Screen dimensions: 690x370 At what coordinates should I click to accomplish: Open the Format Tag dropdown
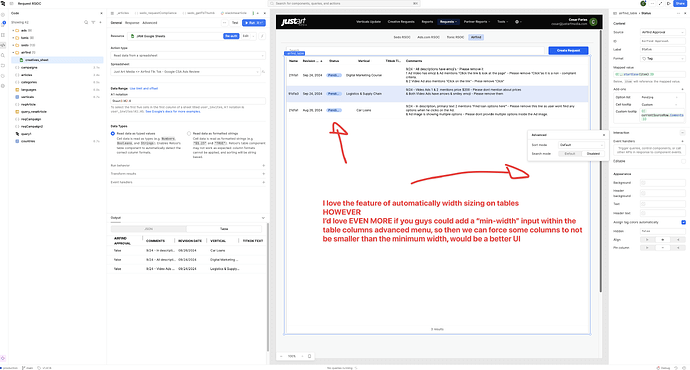(x=662, y=59)
